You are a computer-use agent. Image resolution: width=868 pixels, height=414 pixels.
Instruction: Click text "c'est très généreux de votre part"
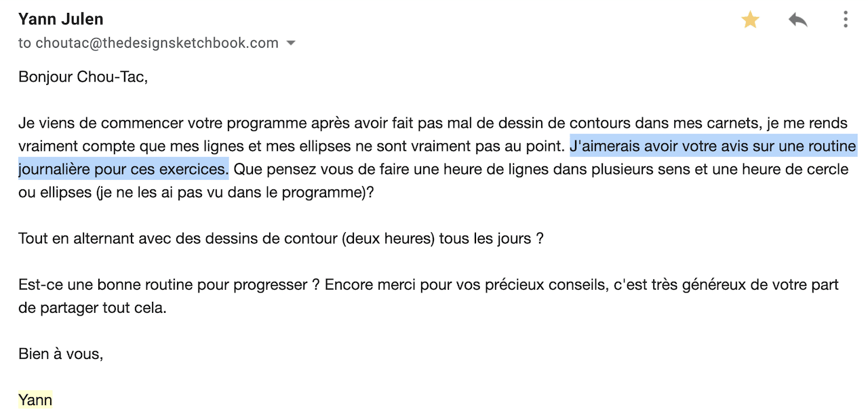coord(726,284)
